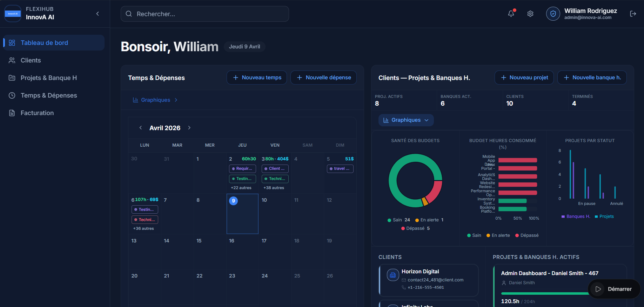Toggle the Banques H. legend item
This screenshot has width=644, height=307.
point(576,216)
